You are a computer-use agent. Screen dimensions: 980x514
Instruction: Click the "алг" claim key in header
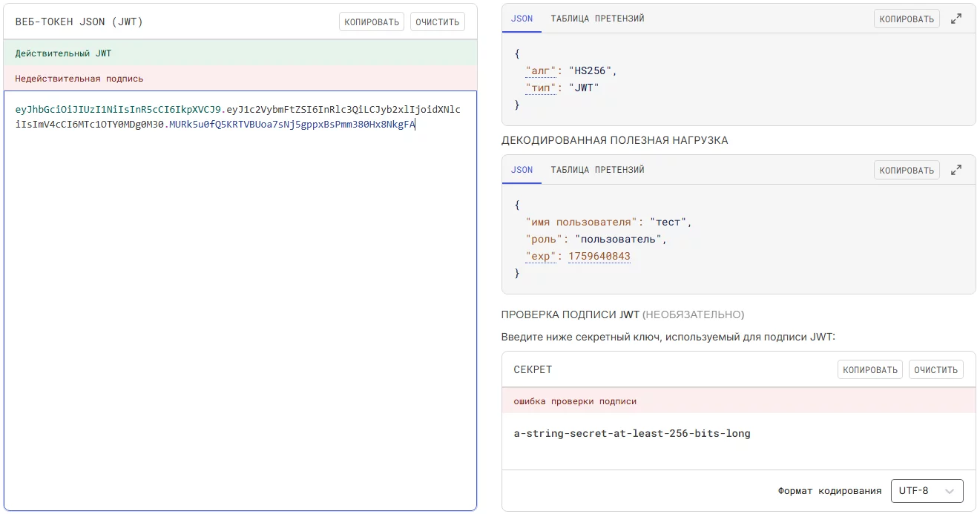tap(541, 70)
